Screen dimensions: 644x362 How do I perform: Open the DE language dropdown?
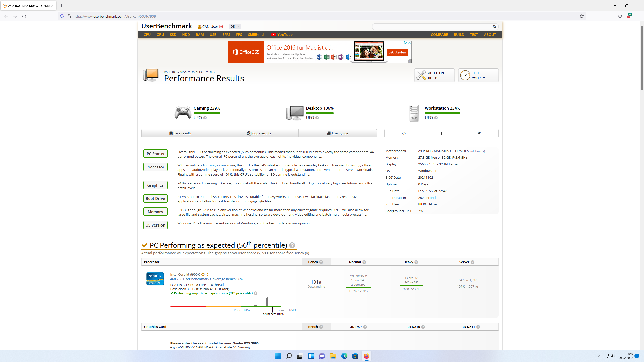click(235, 26)
